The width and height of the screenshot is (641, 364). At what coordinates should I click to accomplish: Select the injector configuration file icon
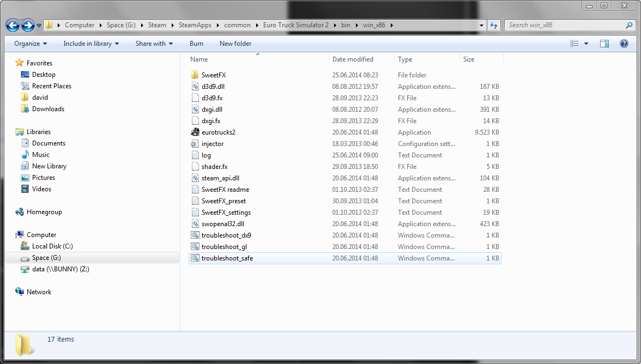195,144
